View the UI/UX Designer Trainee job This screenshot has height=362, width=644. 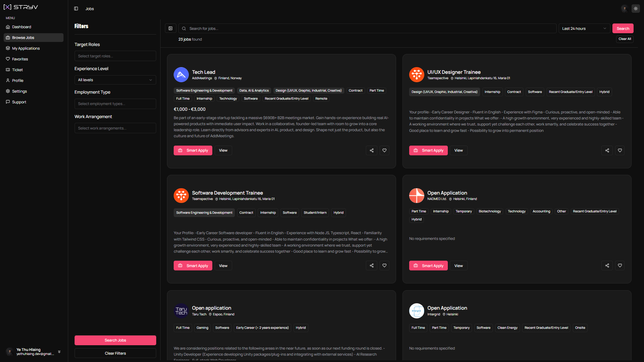point(459,151)
